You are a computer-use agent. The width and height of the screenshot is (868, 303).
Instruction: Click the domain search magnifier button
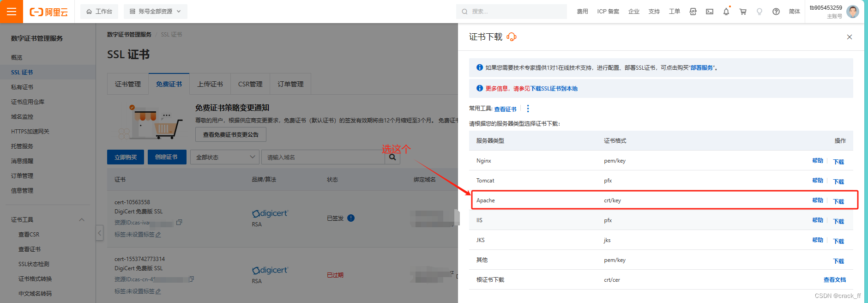click(x=392, y=157)
